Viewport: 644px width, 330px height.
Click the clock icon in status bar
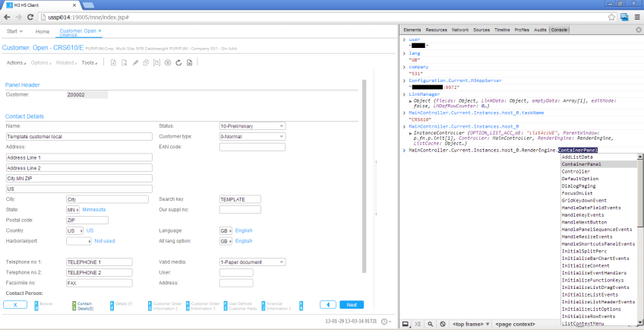point(384,322)
